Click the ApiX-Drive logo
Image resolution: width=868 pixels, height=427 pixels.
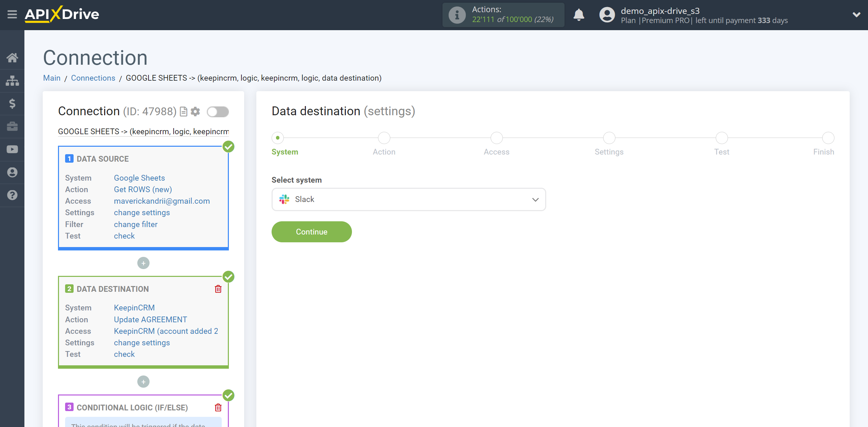[62, 14]
